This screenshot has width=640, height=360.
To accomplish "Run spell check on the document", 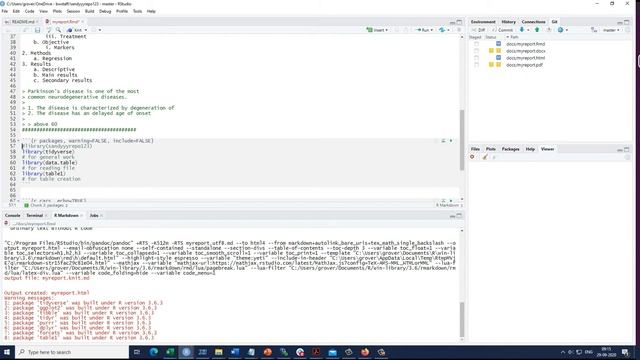I will click(49, 30).
